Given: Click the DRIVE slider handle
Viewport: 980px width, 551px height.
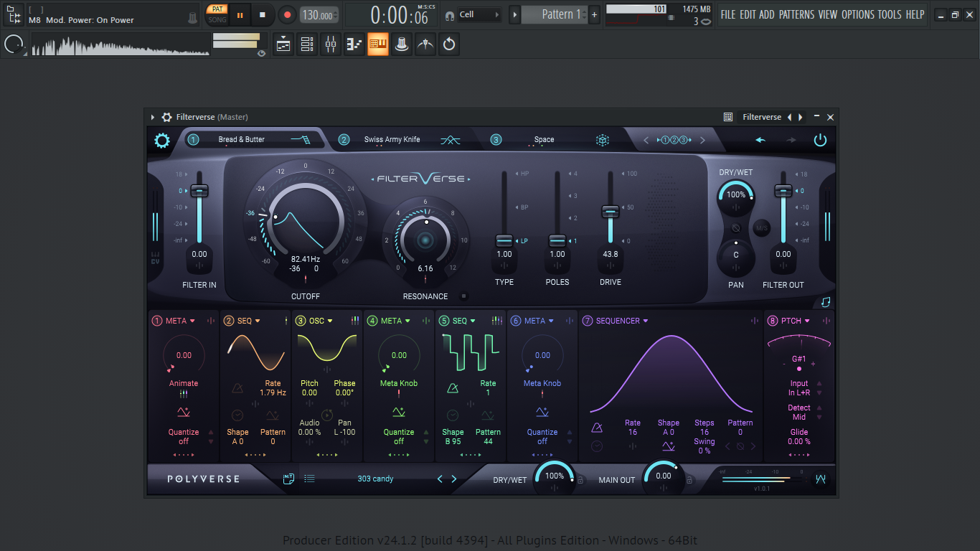Looking at the screenshot, I should coord(611,211).
